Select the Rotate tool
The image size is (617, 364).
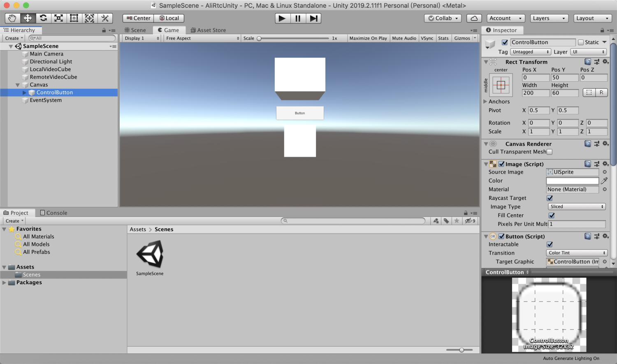(43, 18)
